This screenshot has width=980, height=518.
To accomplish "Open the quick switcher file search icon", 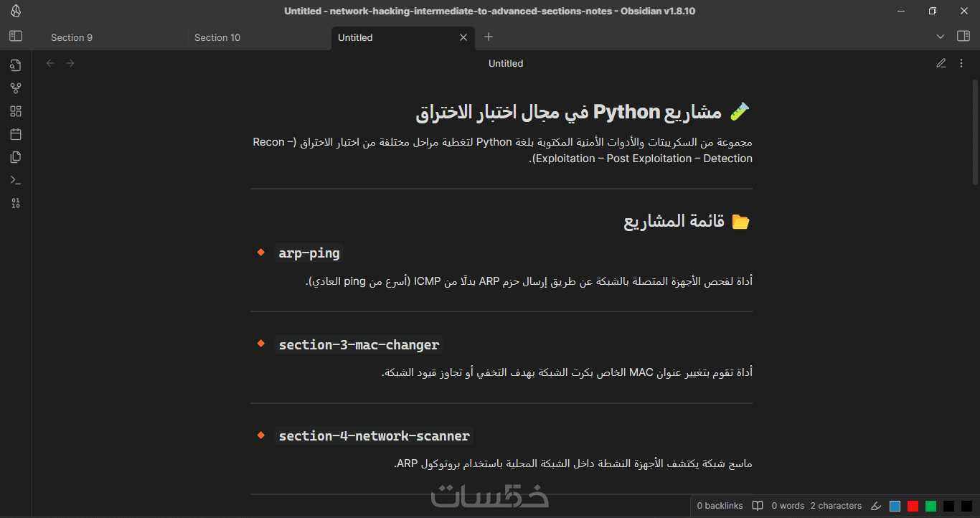I will tap(16, 65).
